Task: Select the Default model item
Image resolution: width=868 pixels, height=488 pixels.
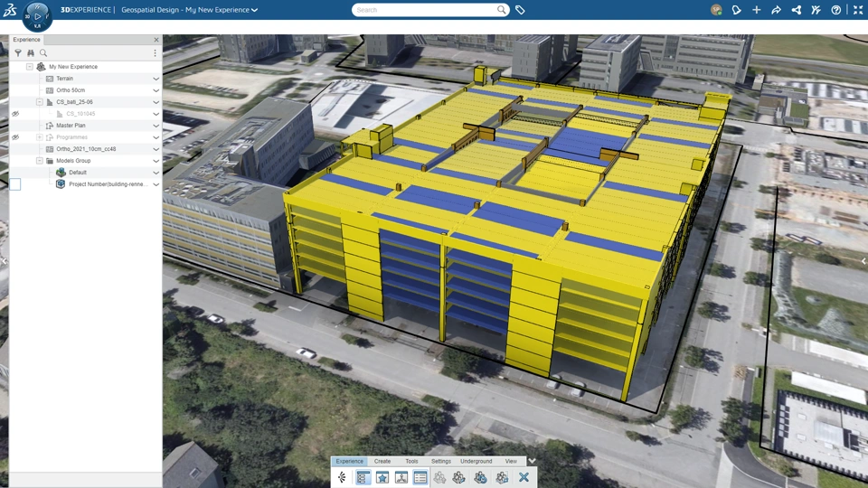Action: point(78,173)
